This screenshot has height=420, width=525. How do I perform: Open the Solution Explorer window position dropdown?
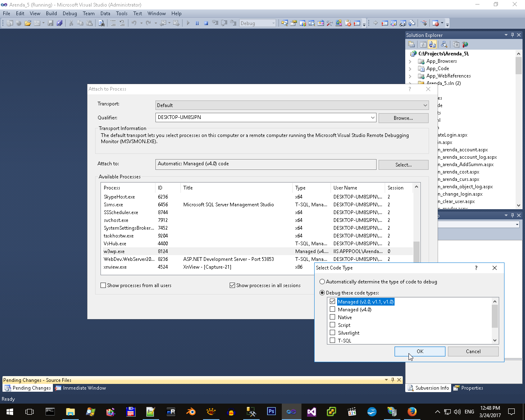(x=506, y=35)
